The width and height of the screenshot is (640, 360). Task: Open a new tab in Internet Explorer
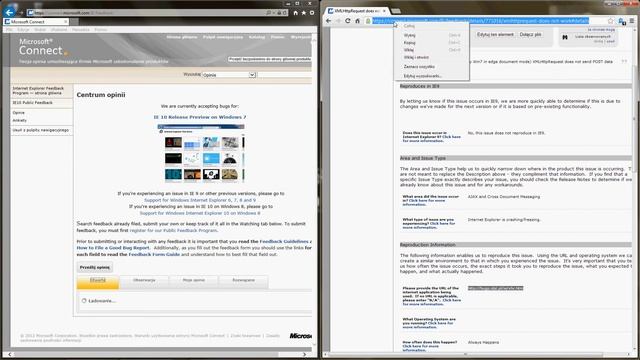tap(74, 22)
